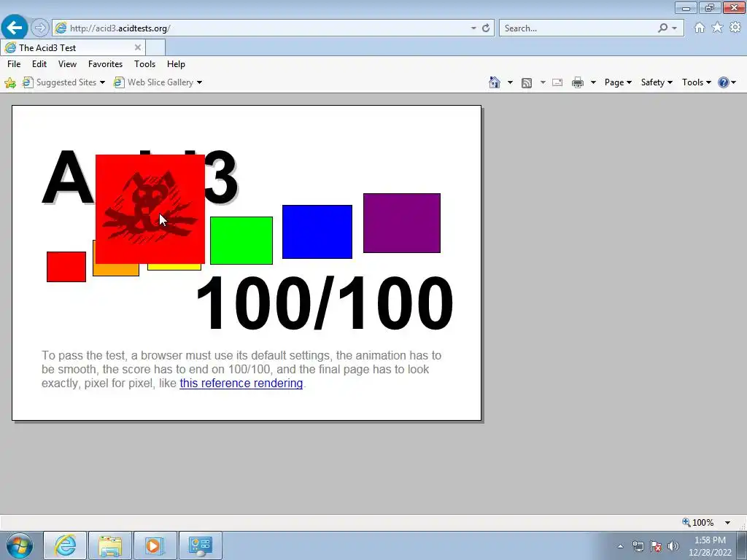Click the Action Center flag icon
Image resolution: width=747 pixels, height=560 pixels.
click(x=656, y=546)
